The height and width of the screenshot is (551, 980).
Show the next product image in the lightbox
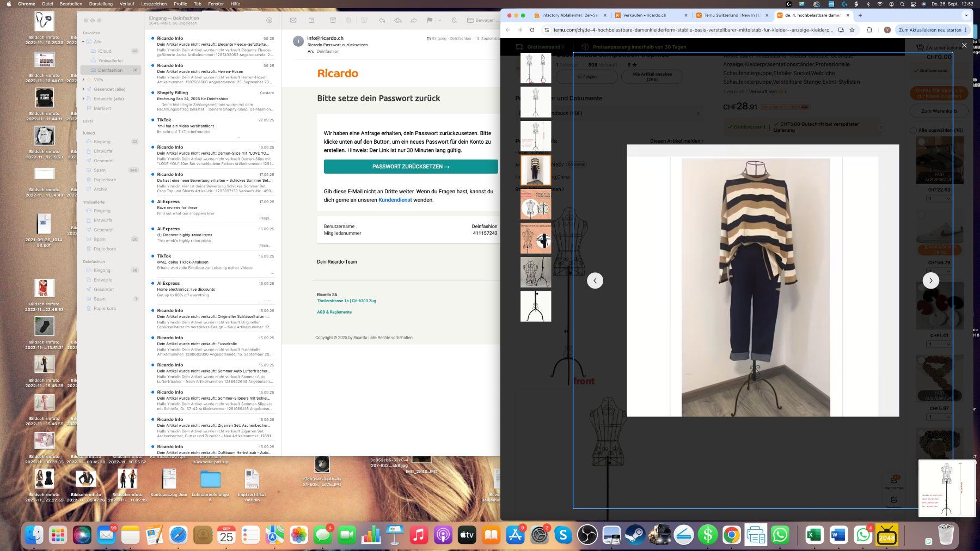point(930,280)
